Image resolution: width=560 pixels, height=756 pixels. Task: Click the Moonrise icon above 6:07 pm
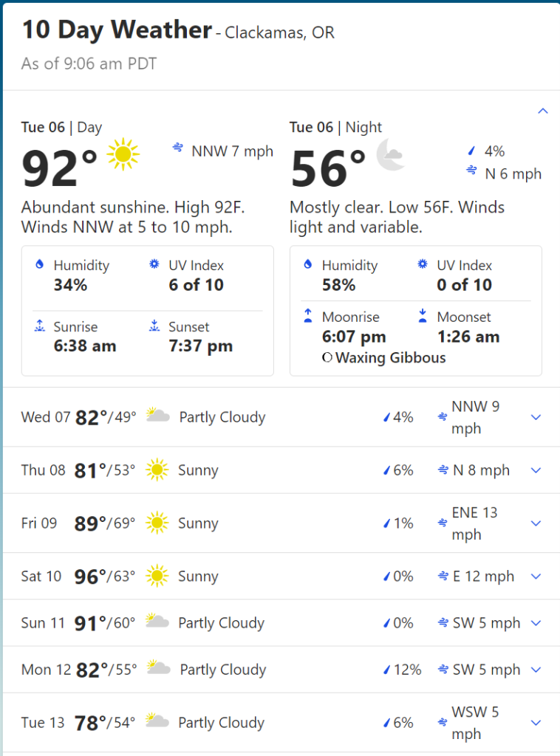[x=308, y=317]
